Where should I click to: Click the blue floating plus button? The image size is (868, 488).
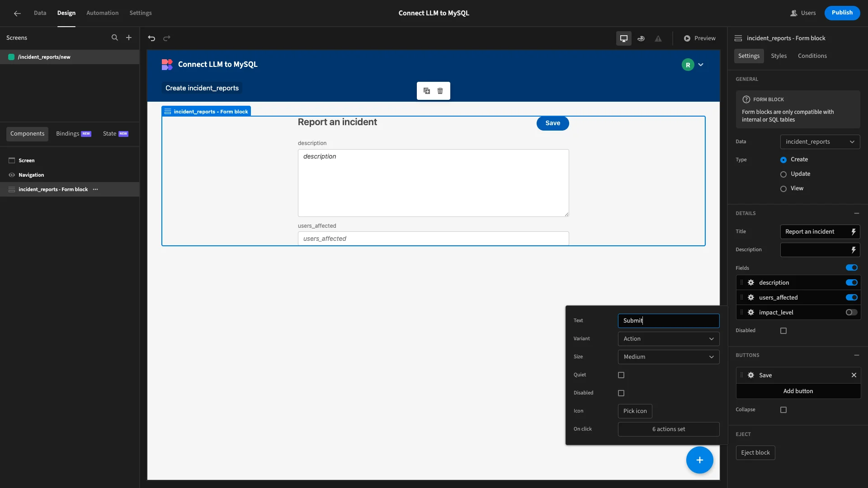coord(699,460)
